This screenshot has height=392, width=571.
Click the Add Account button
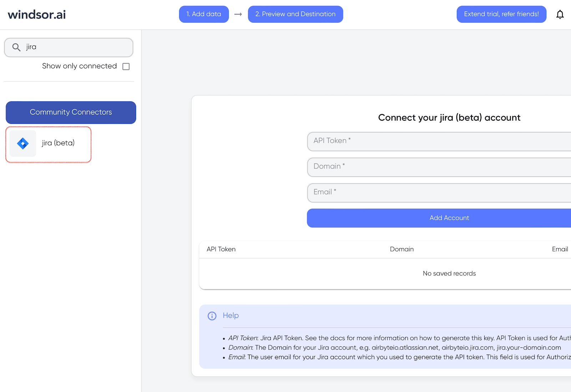pos(449,218)
